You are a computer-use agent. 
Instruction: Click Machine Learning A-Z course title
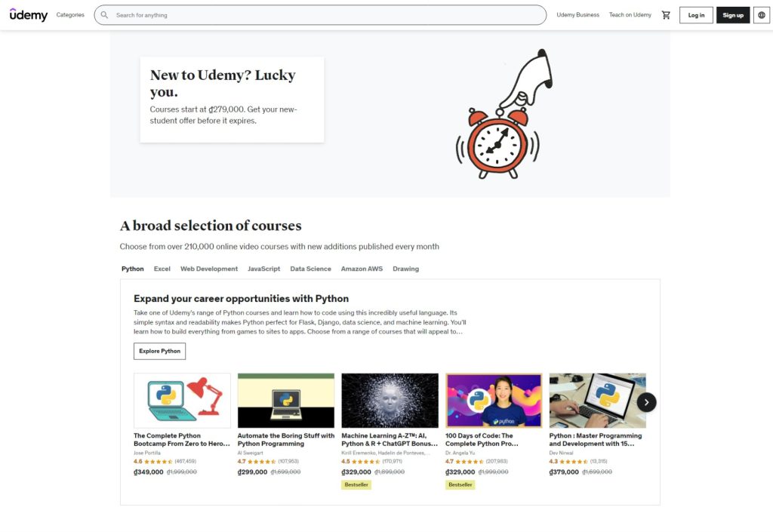(x=390, y=440)
